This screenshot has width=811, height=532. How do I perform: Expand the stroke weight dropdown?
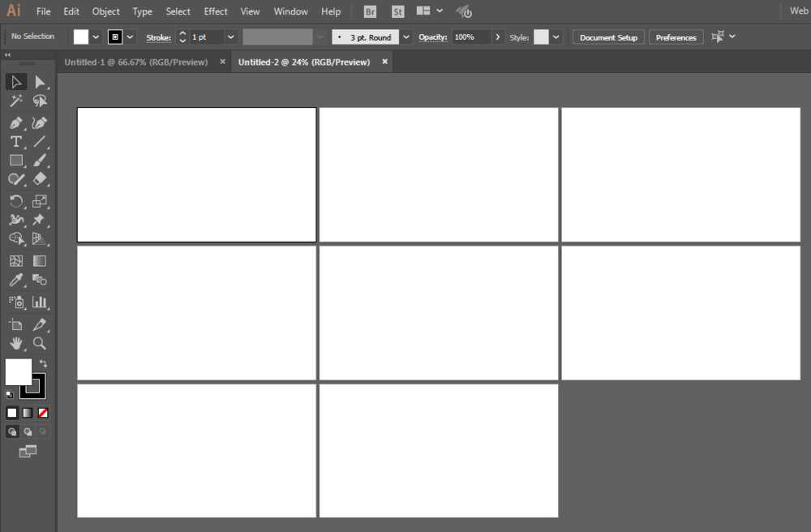(x=230, y=37)
